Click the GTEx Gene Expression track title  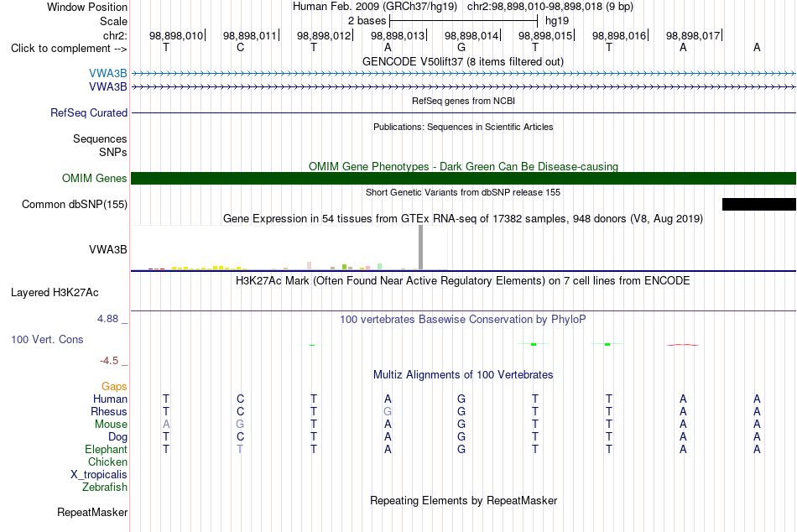pyautogui.click(x=463, y=219)
